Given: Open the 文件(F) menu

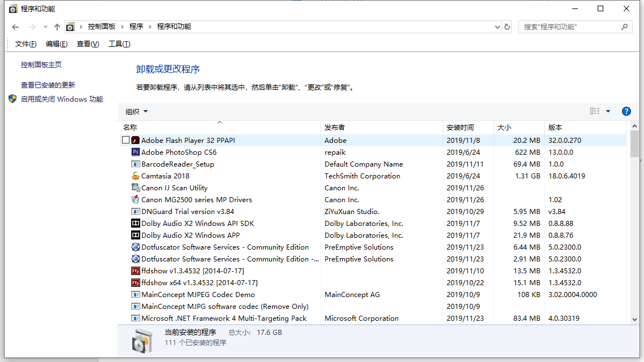Looking at the screenshot, I should pos(25,44).
